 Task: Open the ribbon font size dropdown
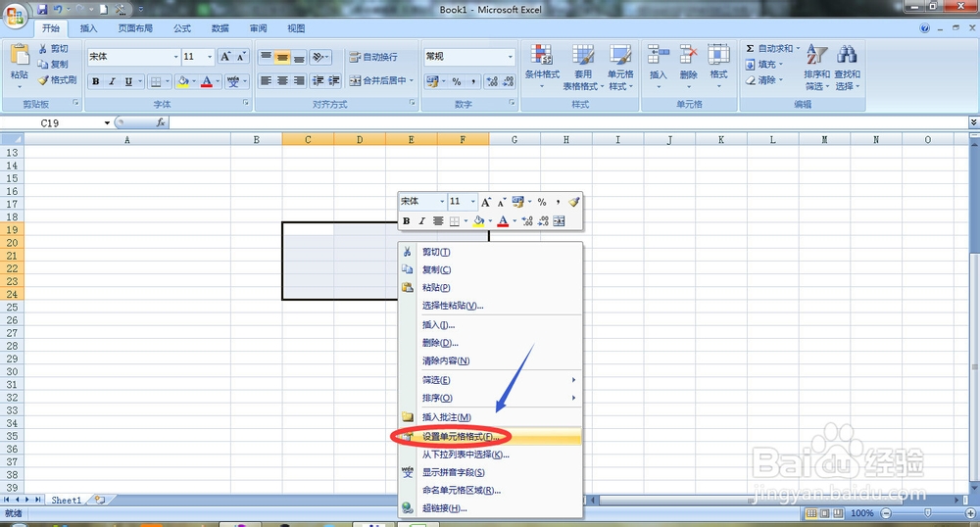(210, 57)
